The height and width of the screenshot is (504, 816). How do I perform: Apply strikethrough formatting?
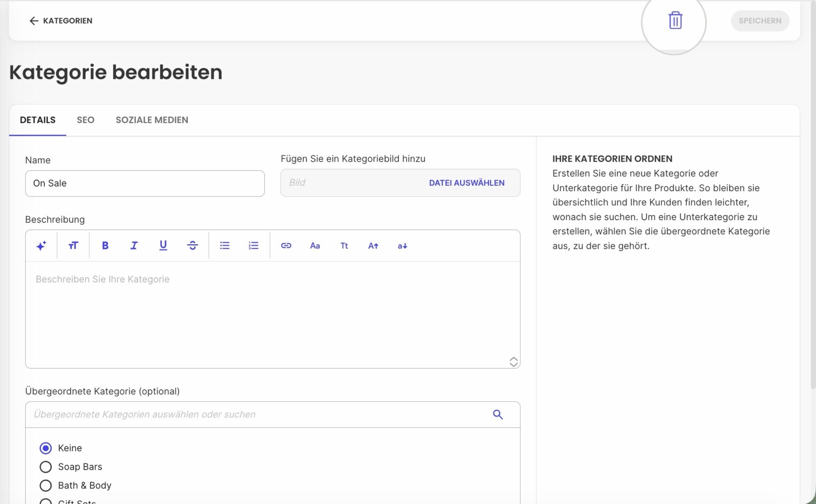[192, 245]
